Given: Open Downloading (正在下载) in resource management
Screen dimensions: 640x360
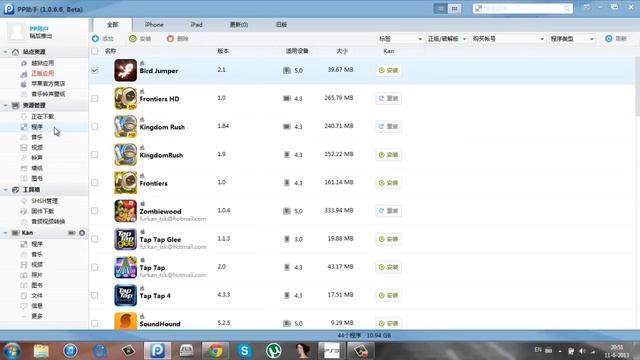Looking at the screenshot, I should pos(42,117).
